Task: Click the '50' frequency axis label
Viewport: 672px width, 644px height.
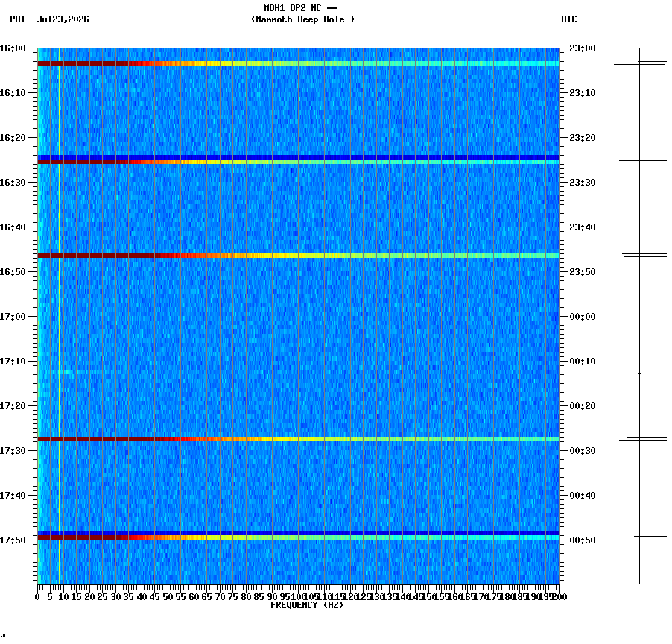Action: coord(168,597)
